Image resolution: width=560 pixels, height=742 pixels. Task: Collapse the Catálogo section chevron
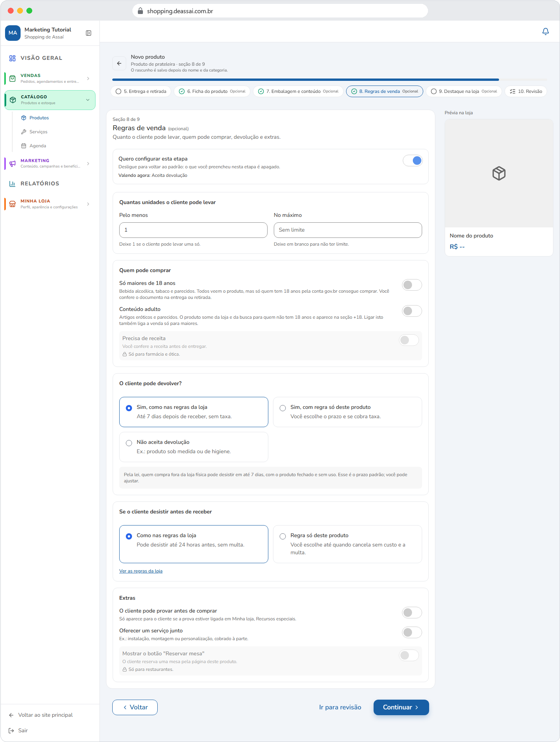click(88, 100)
